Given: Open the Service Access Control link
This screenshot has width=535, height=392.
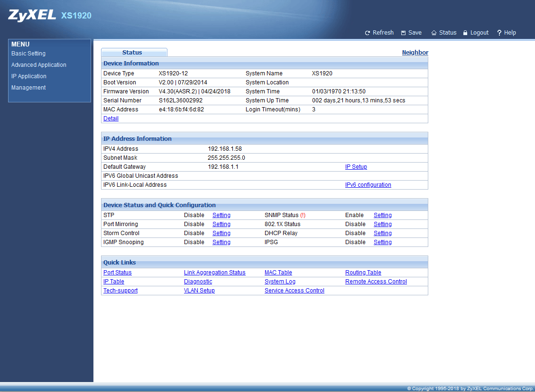Looking at the screenshot, I should pos(294,291).
